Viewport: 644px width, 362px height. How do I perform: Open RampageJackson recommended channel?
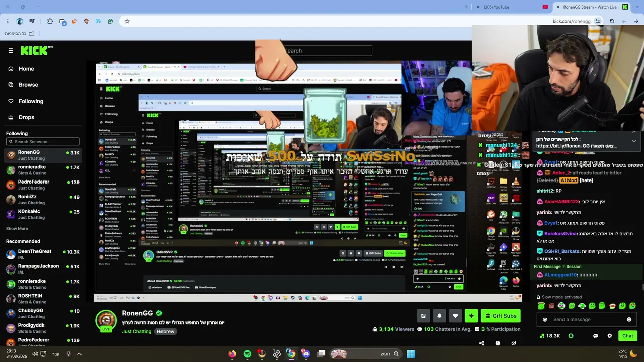pyautogui.click(x=43, y=269)
